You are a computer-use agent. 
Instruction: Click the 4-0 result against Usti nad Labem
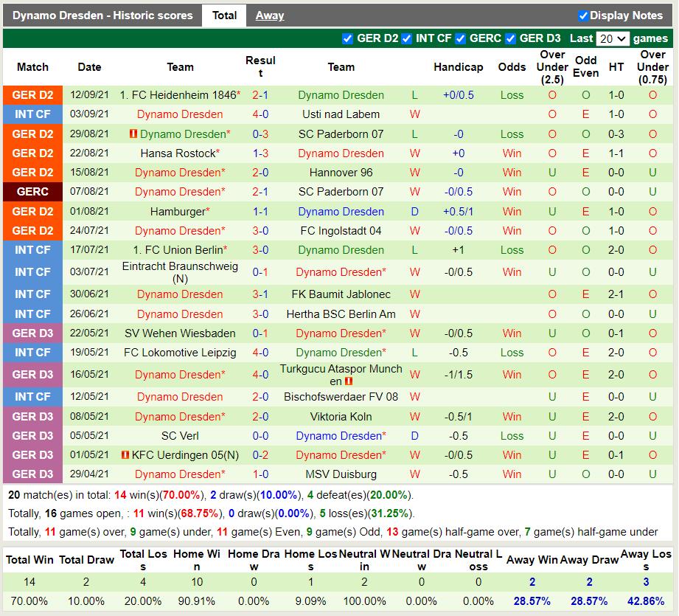(x=260, y=114)
